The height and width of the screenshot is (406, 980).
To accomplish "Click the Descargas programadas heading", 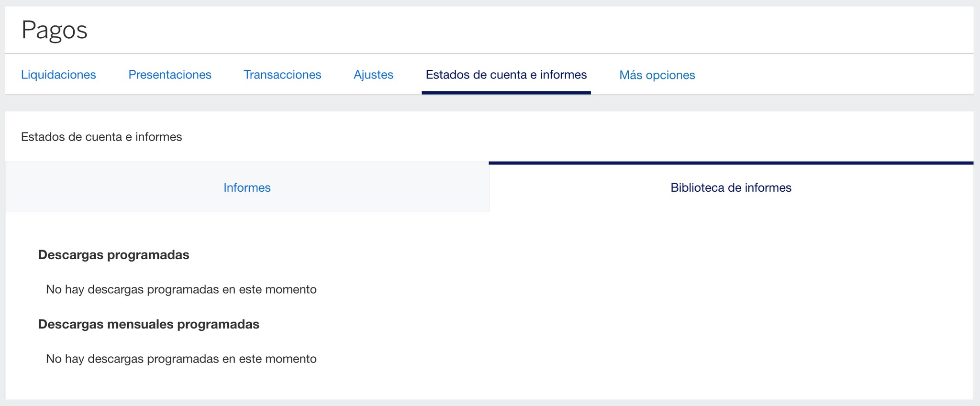I will 113,255.
